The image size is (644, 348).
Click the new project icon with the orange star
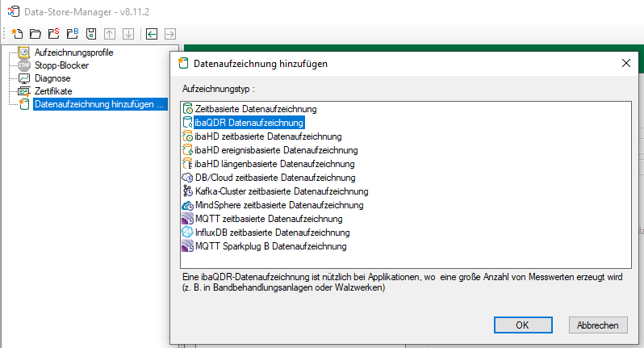[x=17, y=34]
